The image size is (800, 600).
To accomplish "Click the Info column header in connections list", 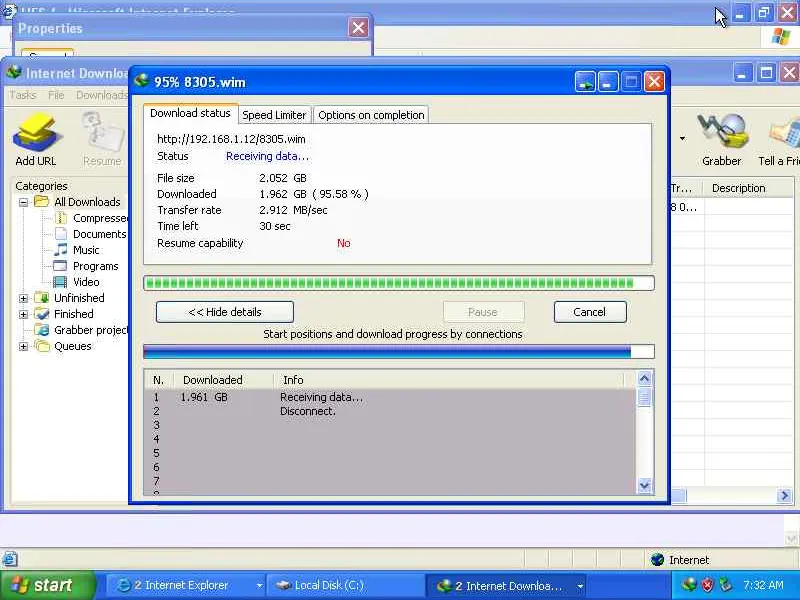I will pos(449,380).
